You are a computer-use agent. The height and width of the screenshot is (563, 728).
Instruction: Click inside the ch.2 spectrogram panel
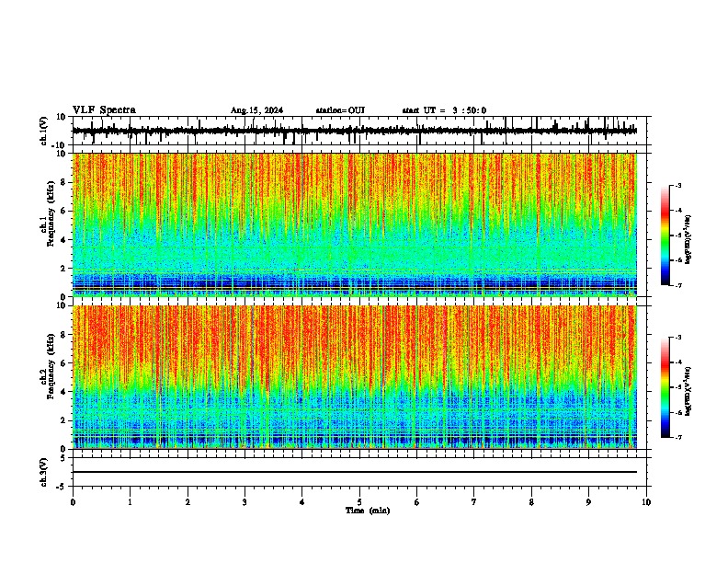354,377
